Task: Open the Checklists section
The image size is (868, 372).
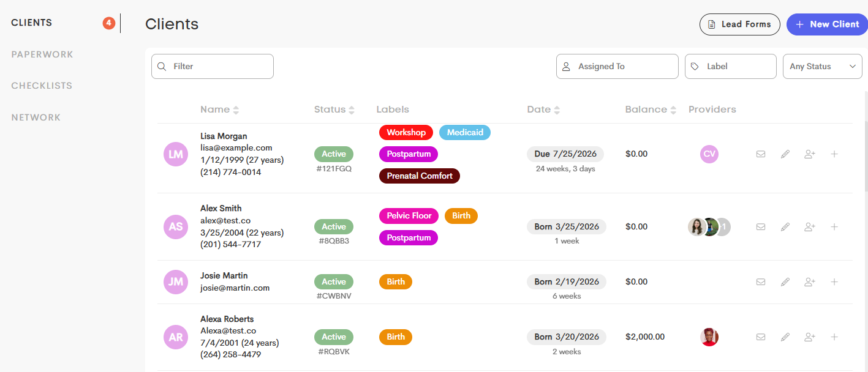Action: (42, 86)
